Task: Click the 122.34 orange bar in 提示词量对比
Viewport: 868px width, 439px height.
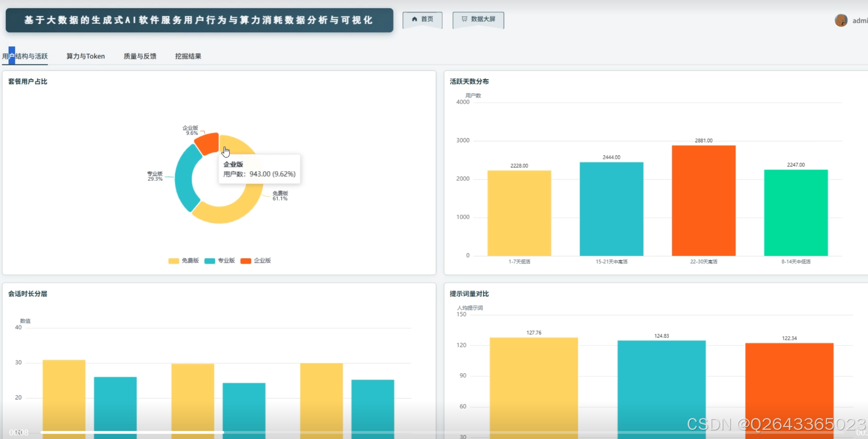Action: (789, 391)
